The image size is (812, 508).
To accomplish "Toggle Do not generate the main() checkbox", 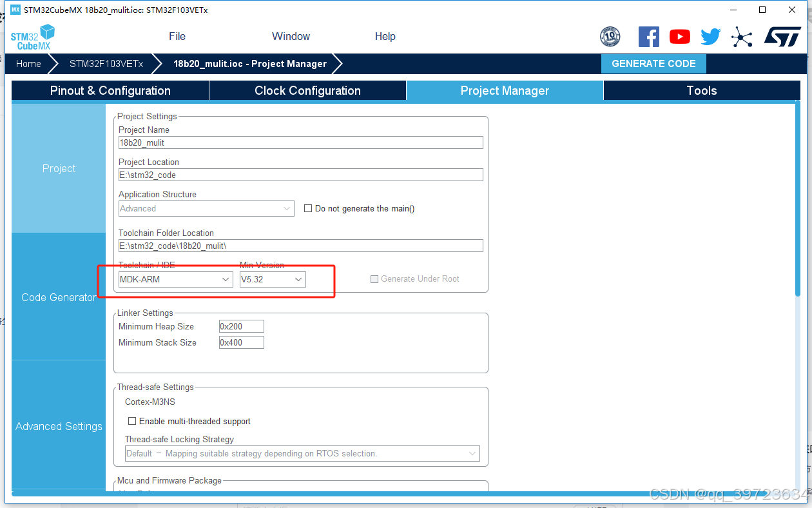I will click(x=308, y=208).
